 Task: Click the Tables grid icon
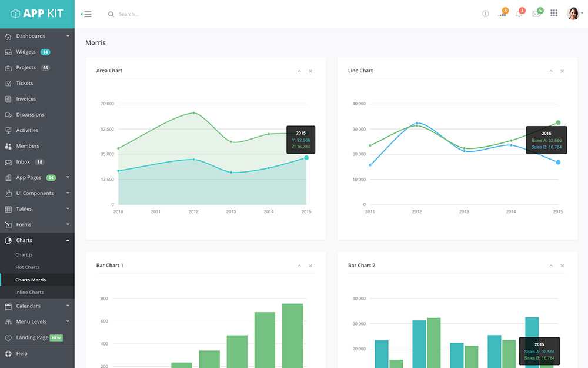point(8,209)
